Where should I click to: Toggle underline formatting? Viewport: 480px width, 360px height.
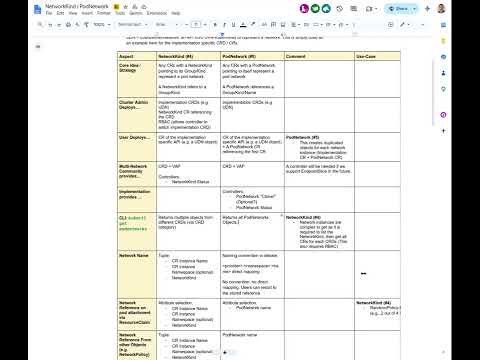click(x=233, y=24)
